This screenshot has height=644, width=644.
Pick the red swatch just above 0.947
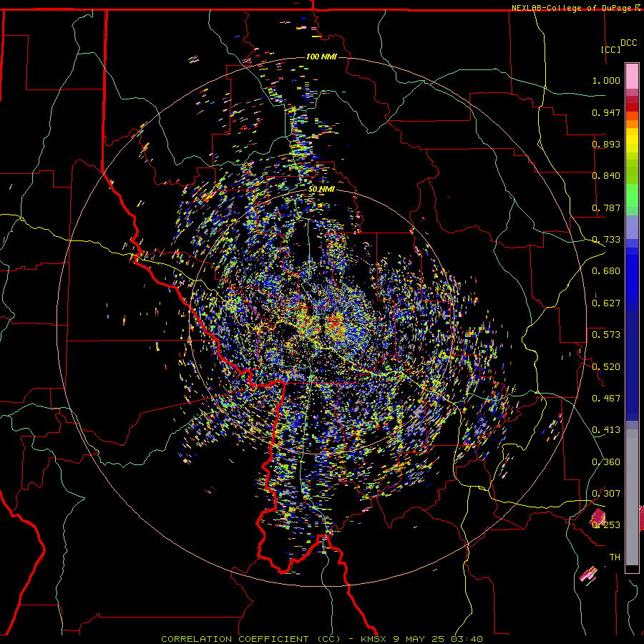(x=632, y=107)
